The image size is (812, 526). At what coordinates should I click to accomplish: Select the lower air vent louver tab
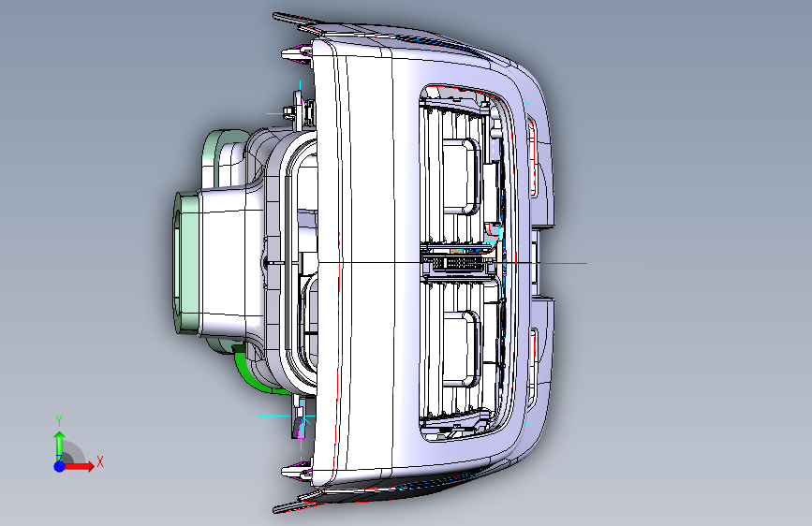tap(462, 349)
